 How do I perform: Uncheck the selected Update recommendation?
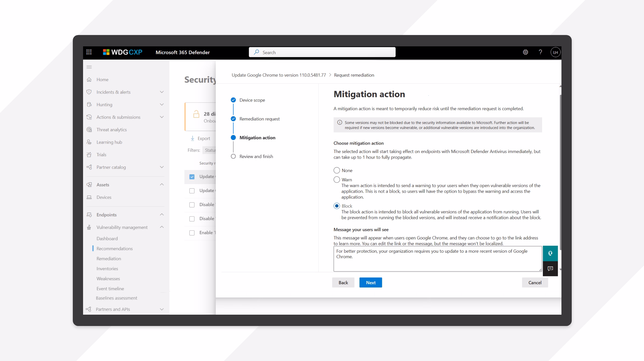click(x=191, y=176)
